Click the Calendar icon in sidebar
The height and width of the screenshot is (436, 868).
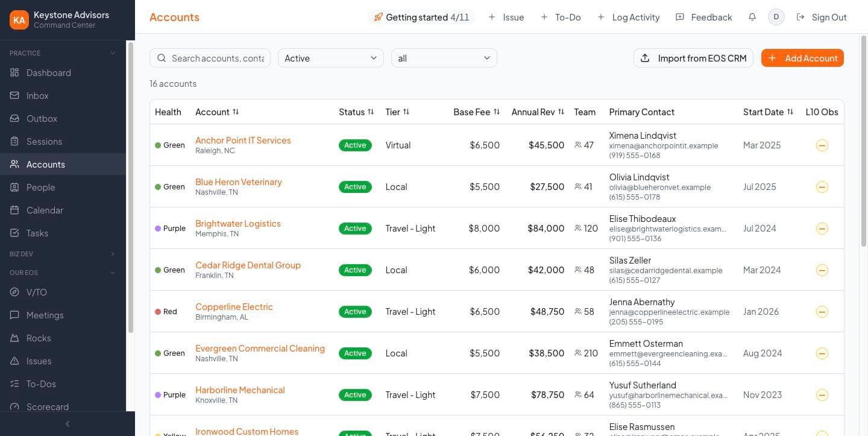(14, 210)
